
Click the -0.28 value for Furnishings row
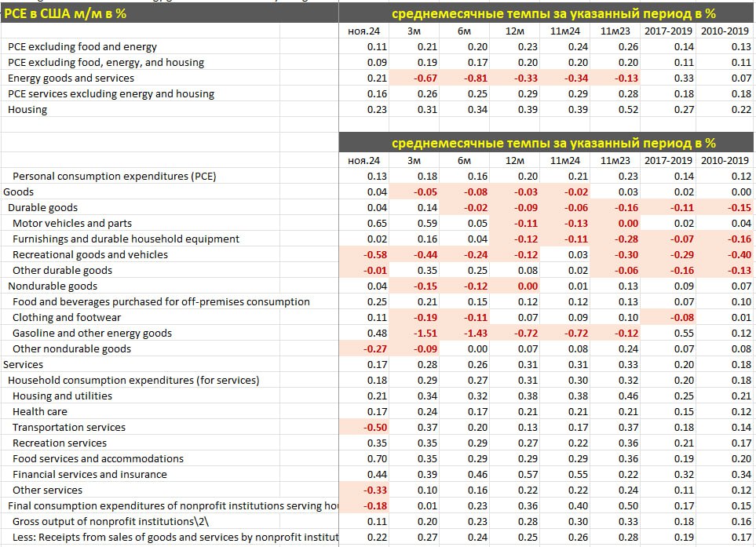[626, 239]
